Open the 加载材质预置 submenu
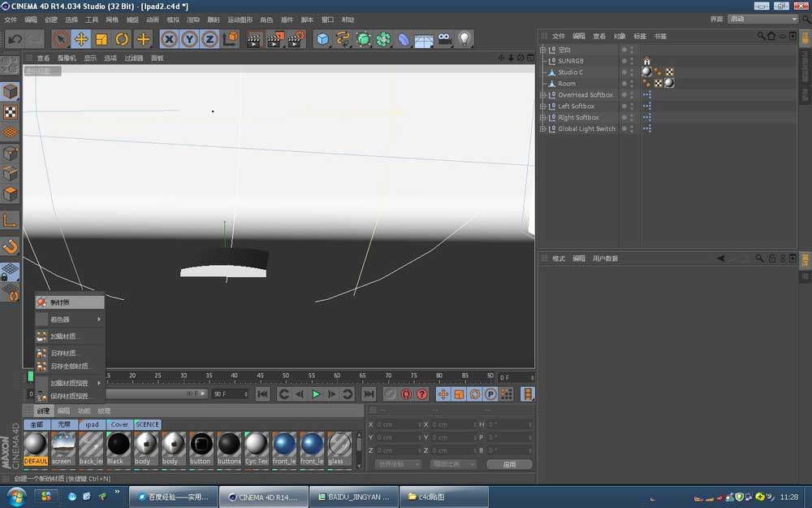Screen dimensions: 812x508 coord(69,382)
